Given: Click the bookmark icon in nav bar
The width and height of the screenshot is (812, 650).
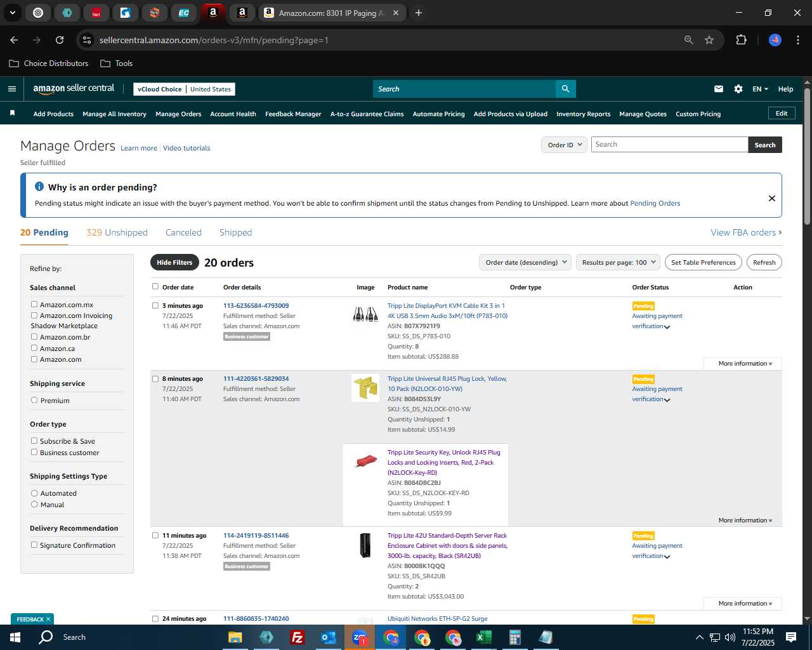Looking at the screenshot, I should [12, 113].
